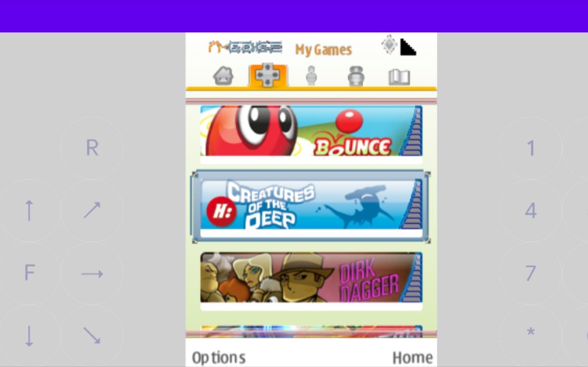
Task: Tap the up arrow virtual key
Action: (30, 210)
